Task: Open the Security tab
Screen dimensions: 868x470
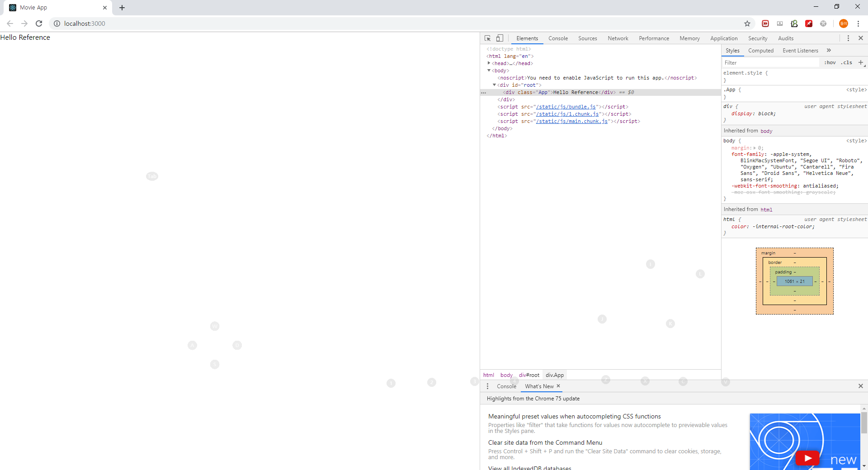Action: (x=758, y=38)
